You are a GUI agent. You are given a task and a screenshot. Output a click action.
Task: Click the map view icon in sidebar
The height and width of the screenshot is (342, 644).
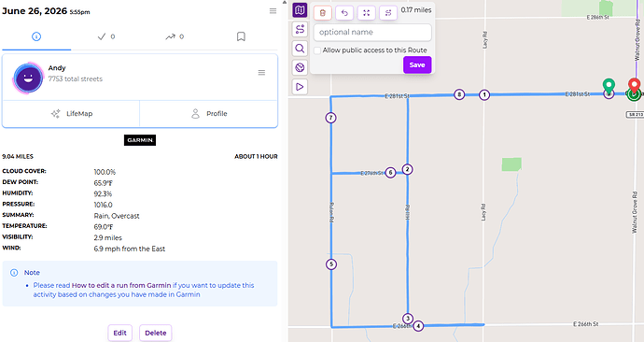(x=300, y=10)
